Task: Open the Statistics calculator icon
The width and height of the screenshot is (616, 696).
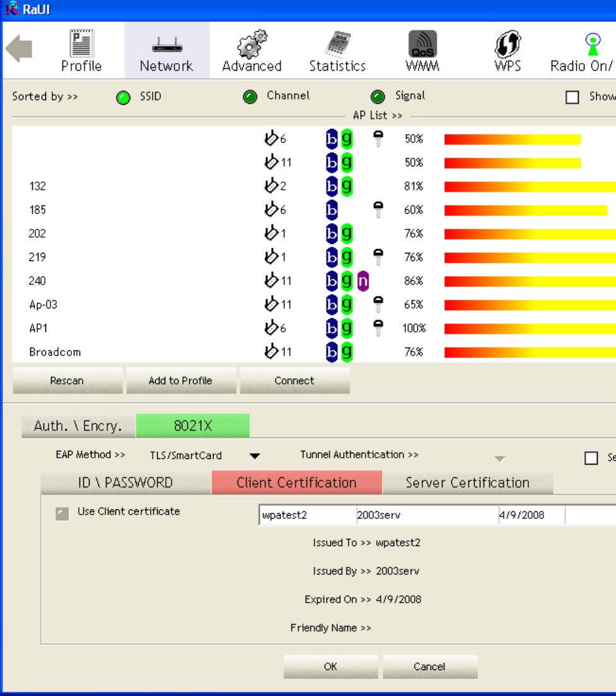Action: 337,44
